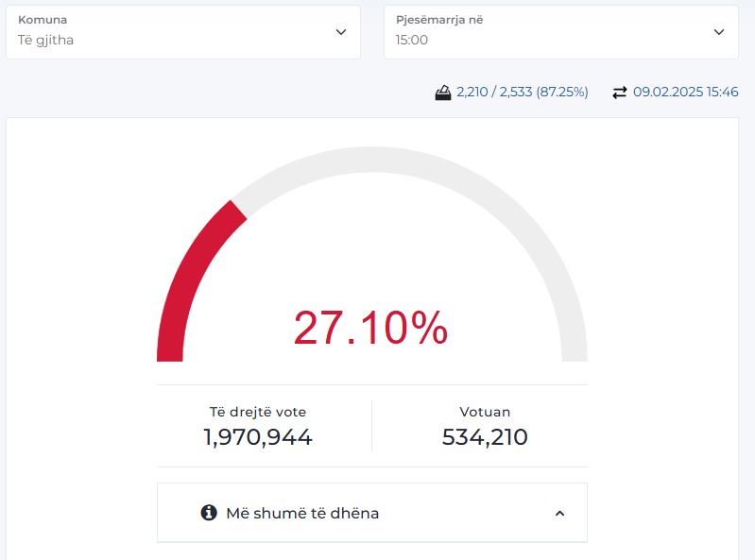Click the Pjesëmarrja në chevron arrow
Viewport: 755px width, 560px height.
point(718,32)
